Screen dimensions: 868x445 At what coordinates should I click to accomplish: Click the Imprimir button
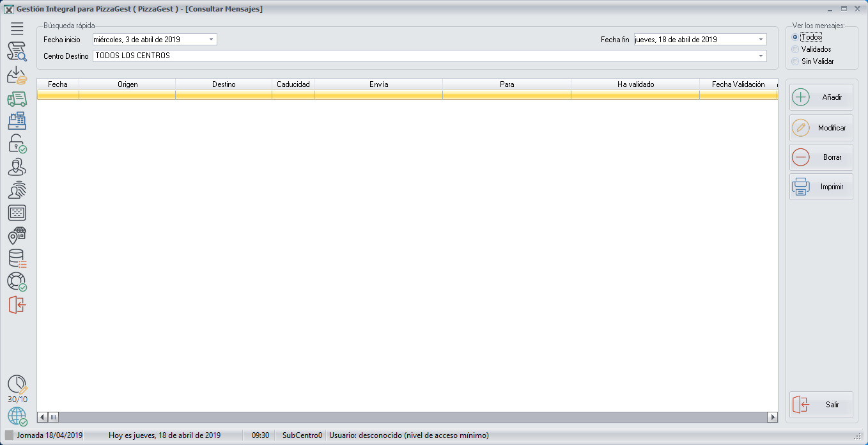coord(821,187)
